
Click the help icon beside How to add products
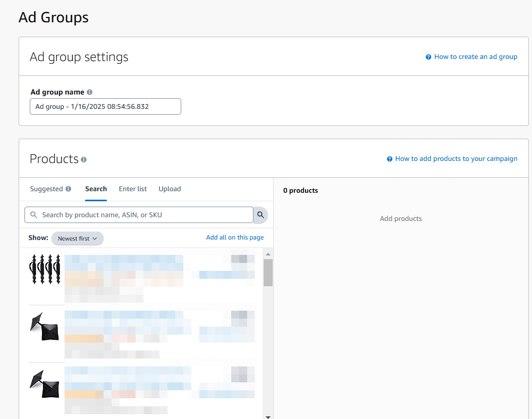390,159
